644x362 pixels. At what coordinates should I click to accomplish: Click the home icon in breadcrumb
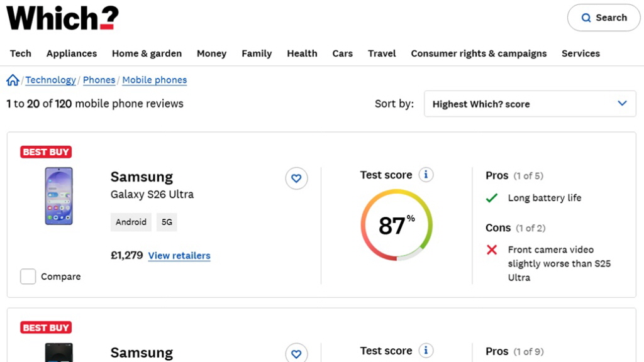coord(13,80)
